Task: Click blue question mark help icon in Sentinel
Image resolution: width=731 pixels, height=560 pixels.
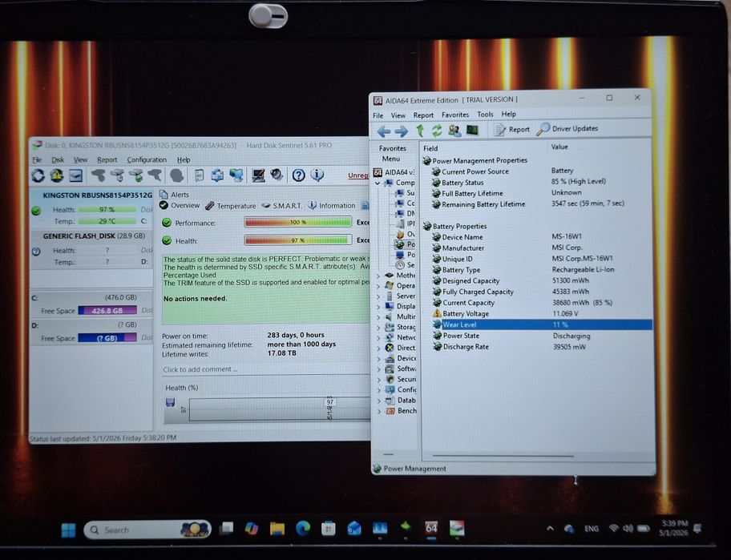Action: (x=299, y=175)
